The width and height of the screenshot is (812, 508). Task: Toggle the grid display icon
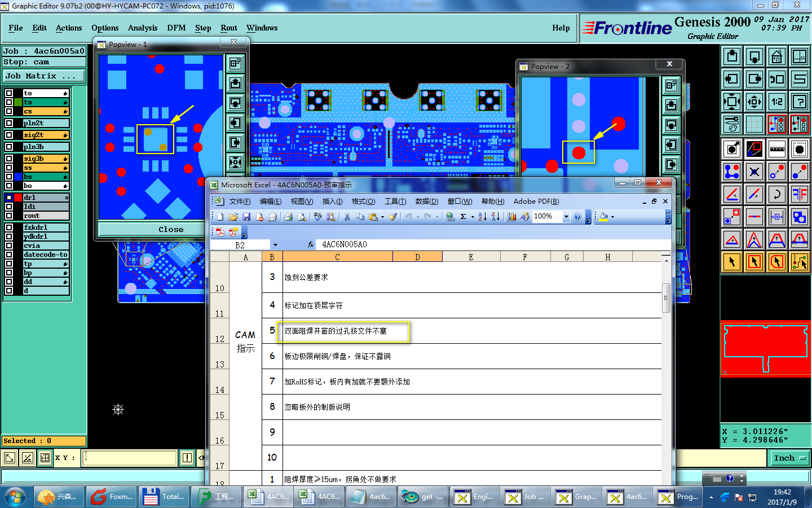pos(754,124)
